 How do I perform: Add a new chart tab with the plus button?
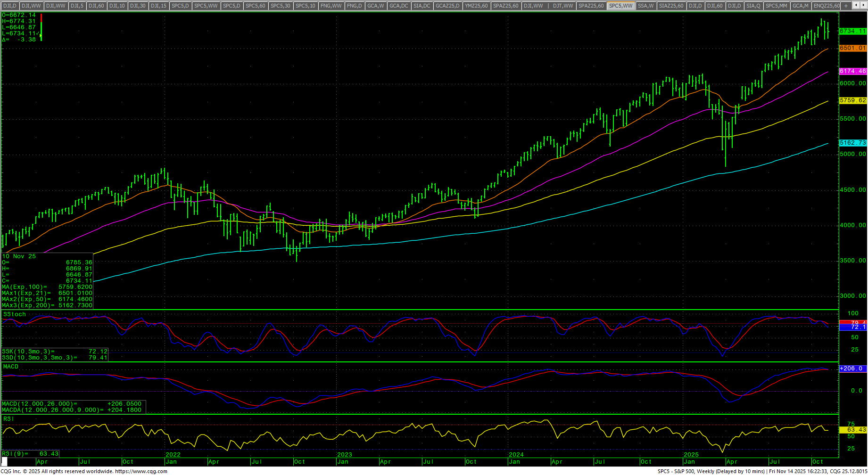[846, 6]
